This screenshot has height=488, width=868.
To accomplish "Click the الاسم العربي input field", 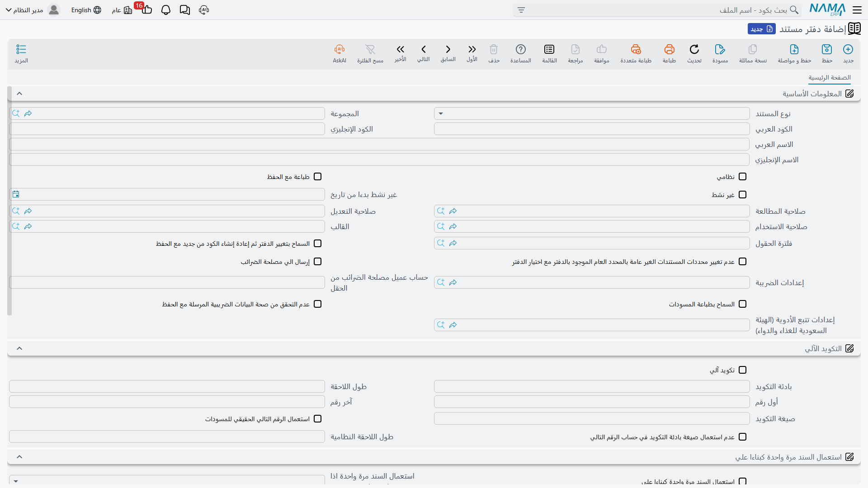I will pyautogui.click(x=379, y=144).
